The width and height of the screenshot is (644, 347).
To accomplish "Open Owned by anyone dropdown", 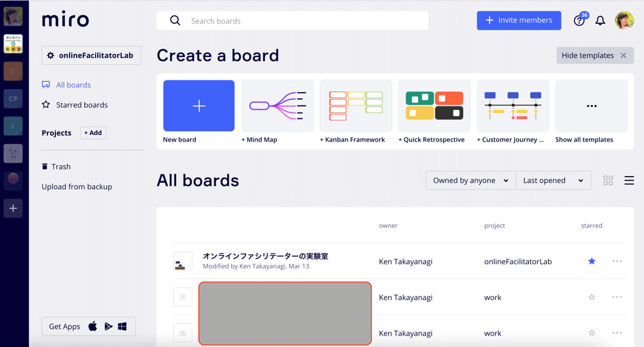I will 471,180.
